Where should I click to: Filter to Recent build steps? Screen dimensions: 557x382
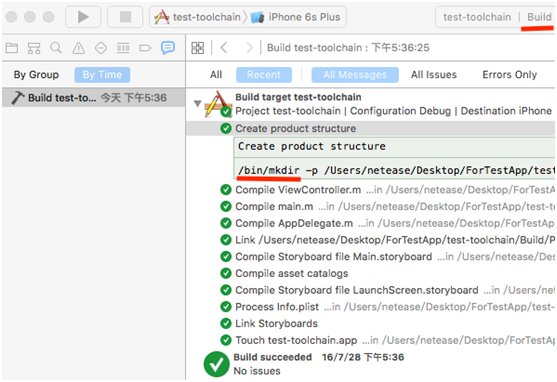[264, 75]
